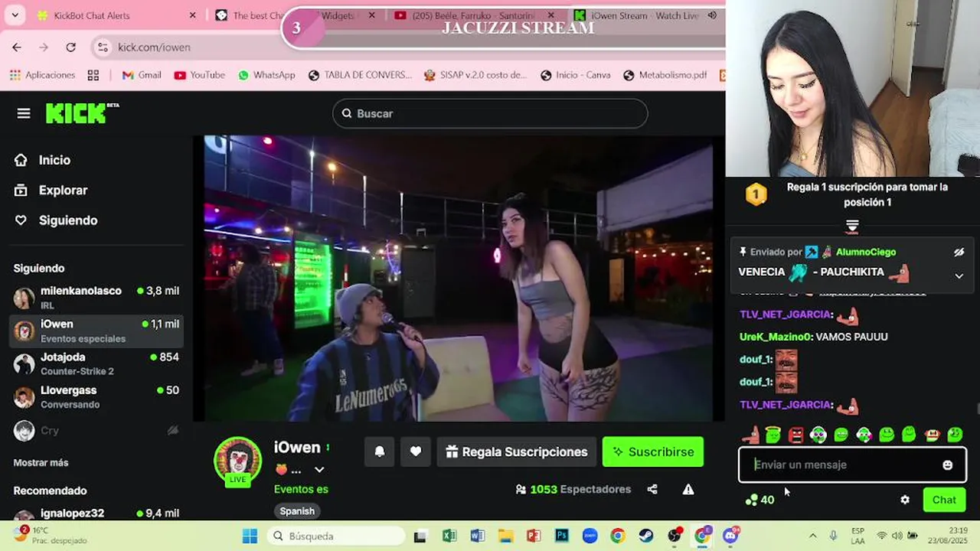Open offline Cry channel in sidebar
Viewport: 980px width, 551px height.
click(97, 431)
